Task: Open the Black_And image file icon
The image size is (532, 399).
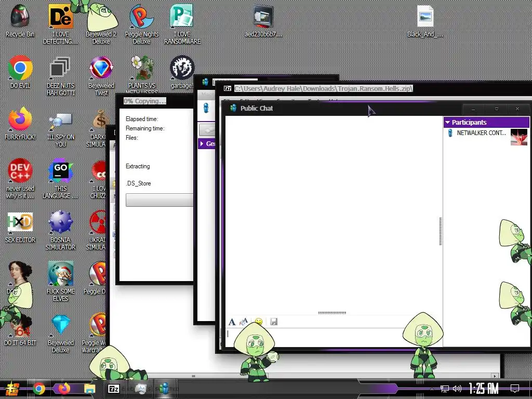Action: click(x=425, y=21)
